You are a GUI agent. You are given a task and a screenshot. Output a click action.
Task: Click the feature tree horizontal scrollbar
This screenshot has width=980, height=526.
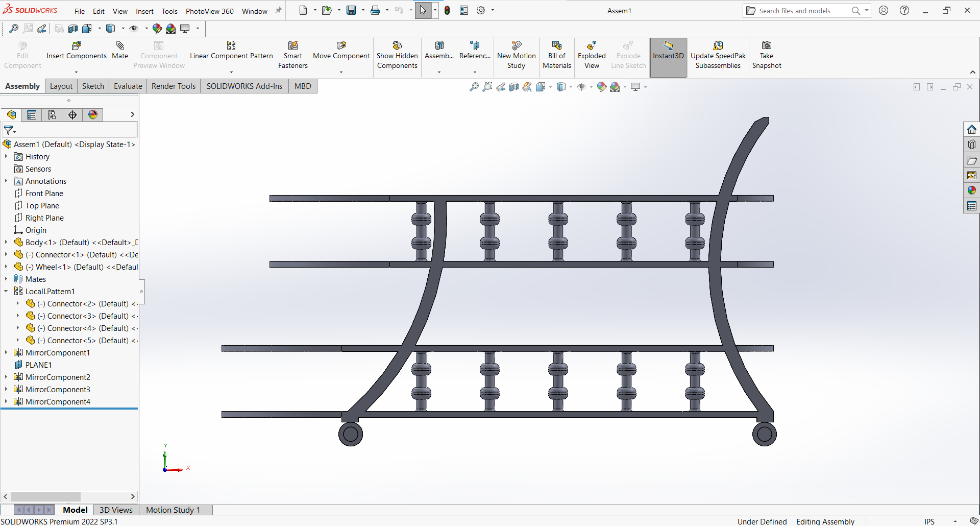click(46, 496)
